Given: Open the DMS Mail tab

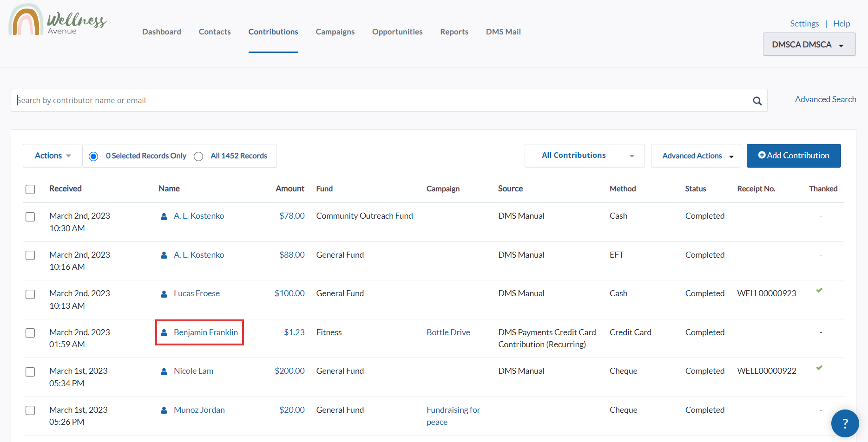Looking at the screenshot, I should click(x=503, y=32).
